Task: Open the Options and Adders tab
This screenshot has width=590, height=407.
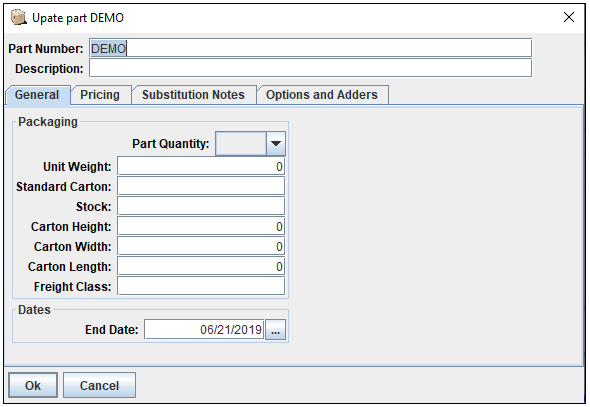Action: [322, 95]
